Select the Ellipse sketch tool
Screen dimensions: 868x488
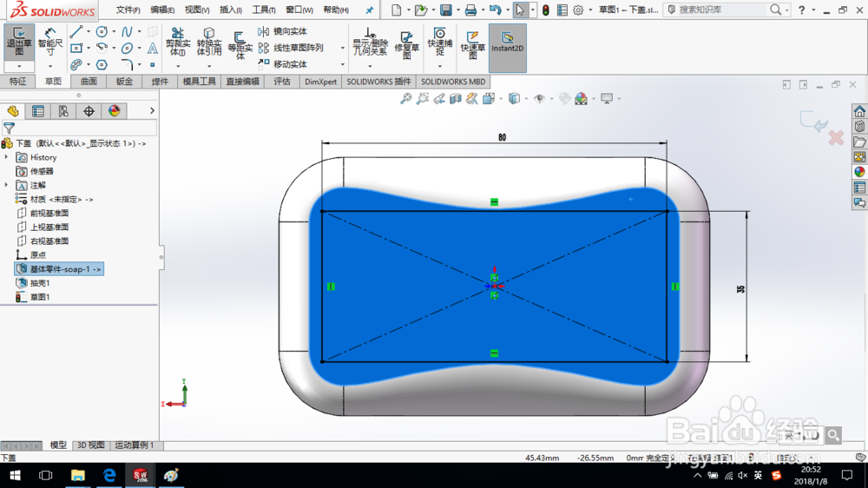click(x=127, y=48)
